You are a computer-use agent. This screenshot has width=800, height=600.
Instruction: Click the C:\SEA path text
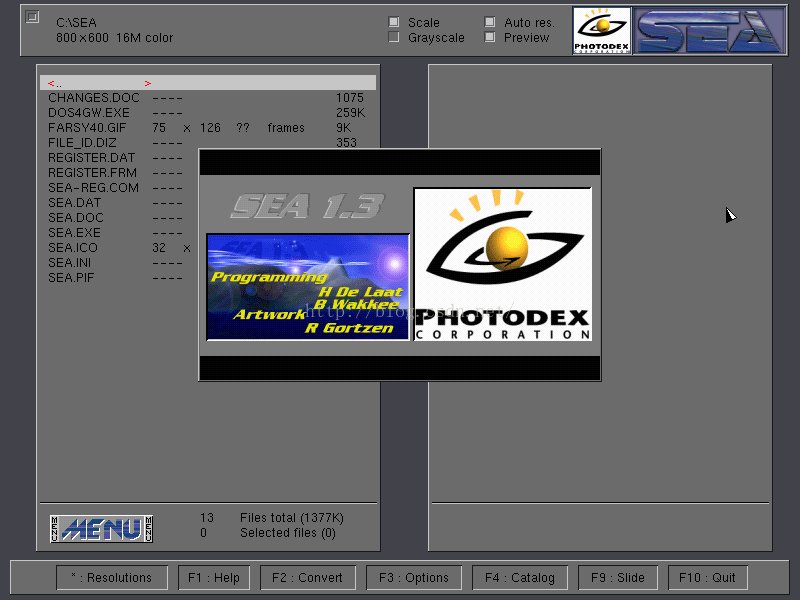point(77,22)
